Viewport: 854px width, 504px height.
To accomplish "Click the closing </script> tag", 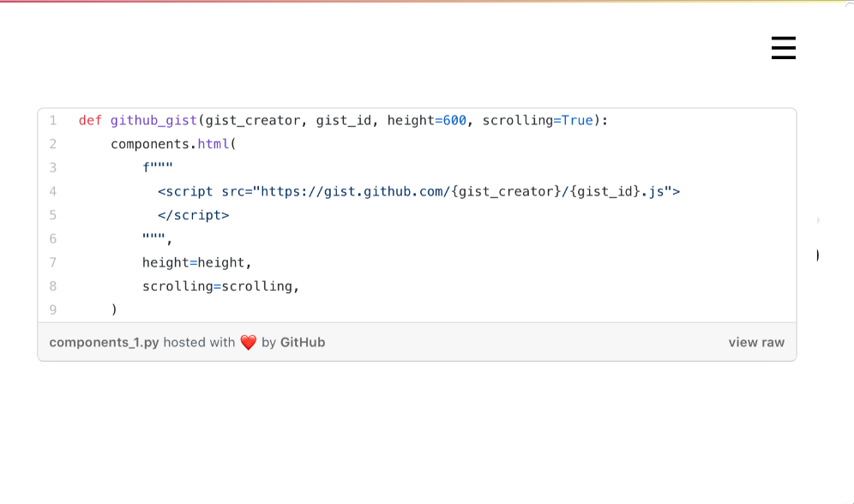I will point(194,215).
